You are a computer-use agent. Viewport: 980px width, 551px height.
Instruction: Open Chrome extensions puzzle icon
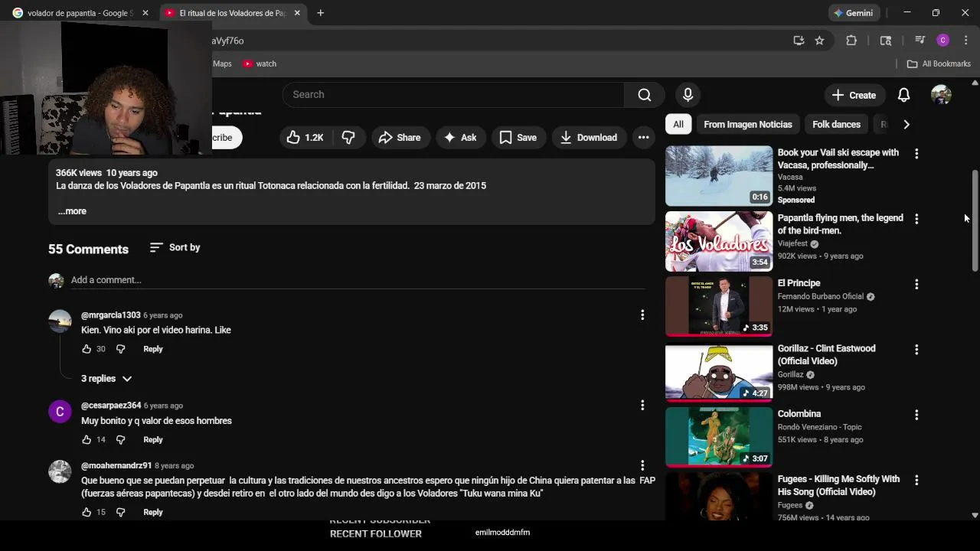coord(851,41)
